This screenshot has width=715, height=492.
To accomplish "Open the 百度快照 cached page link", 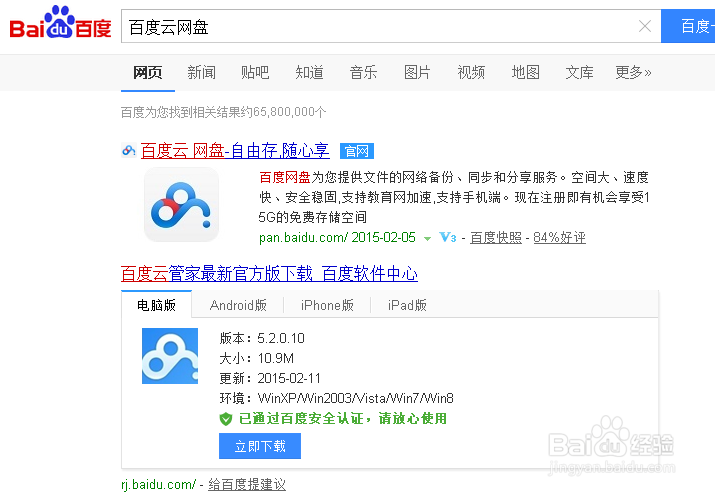I will 496,238.
